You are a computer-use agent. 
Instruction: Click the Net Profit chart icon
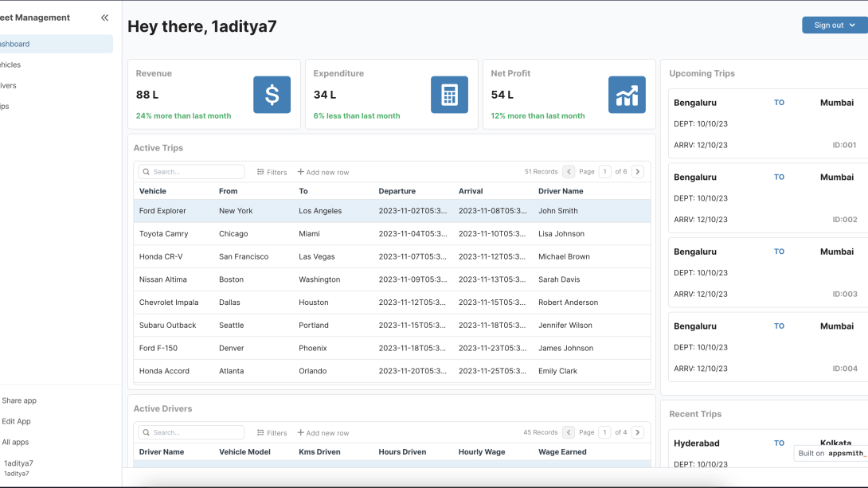(627, 95)
